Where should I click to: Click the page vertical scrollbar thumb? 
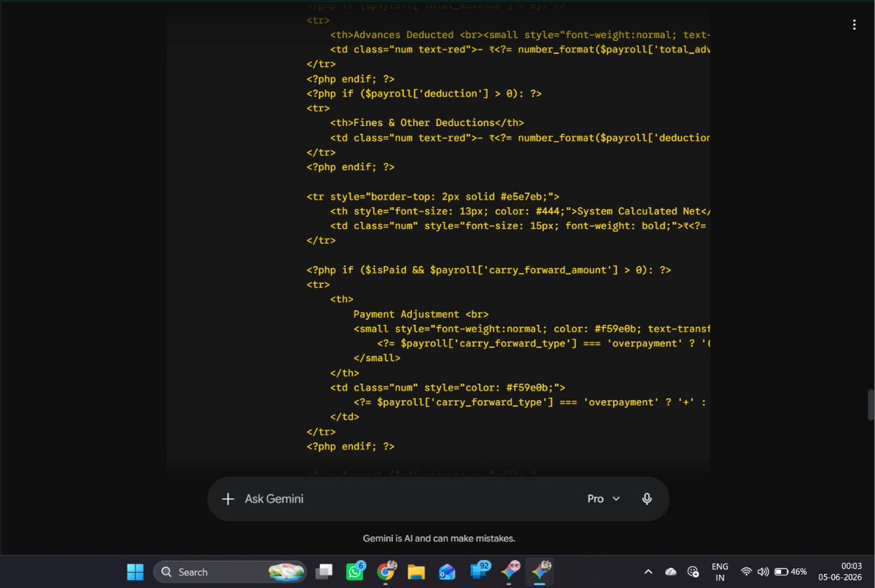[x=870, y=405]
